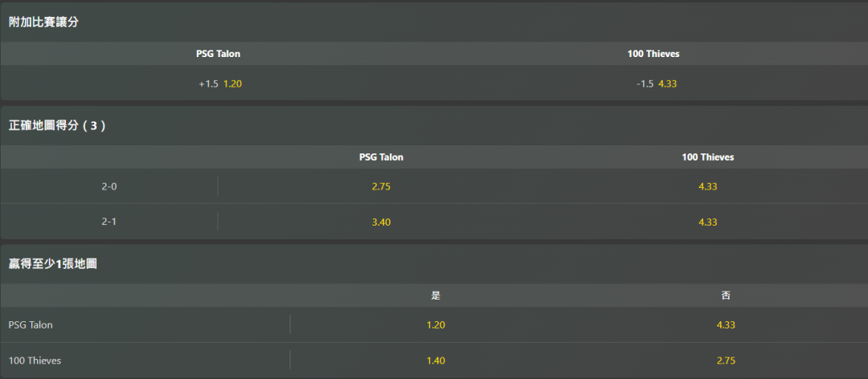Select PSG Talon +1.5 handicap odds 1.20
868x379 pixels.
[219, 84]
